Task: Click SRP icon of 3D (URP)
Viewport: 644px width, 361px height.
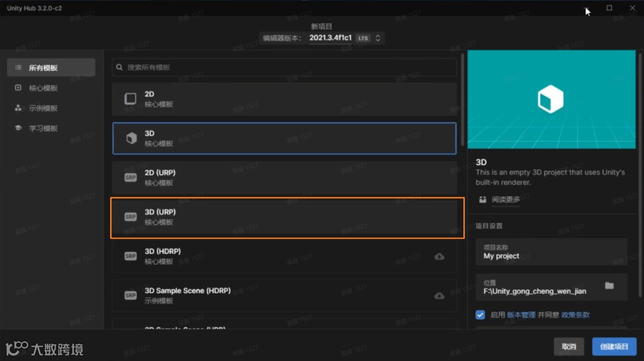Action: pyautogui.click(x=131, y=217)
